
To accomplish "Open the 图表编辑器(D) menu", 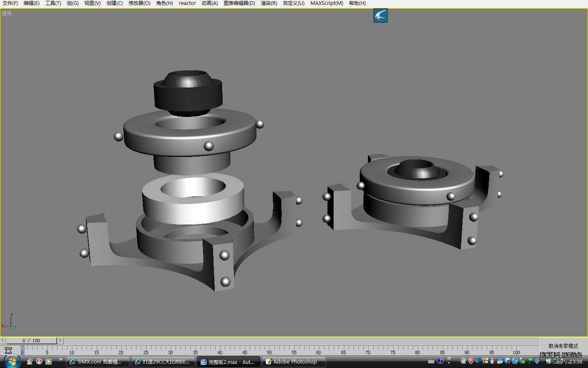I will coord(239,3).
